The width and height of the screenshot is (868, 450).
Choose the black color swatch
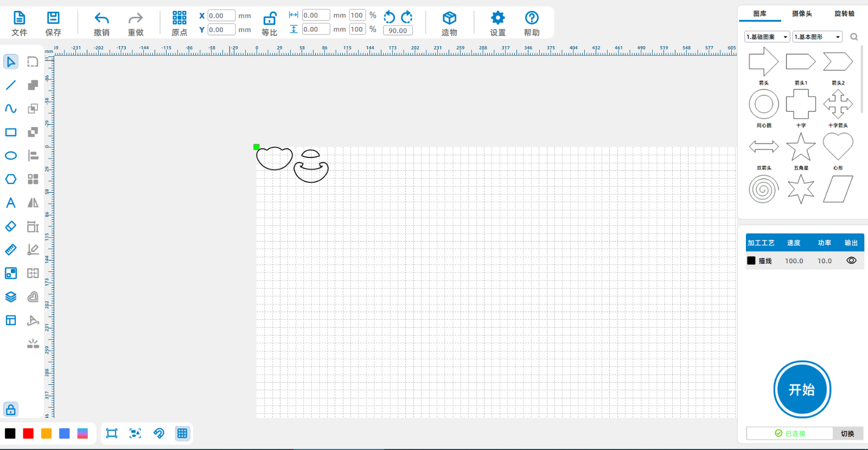click(10, 433)
